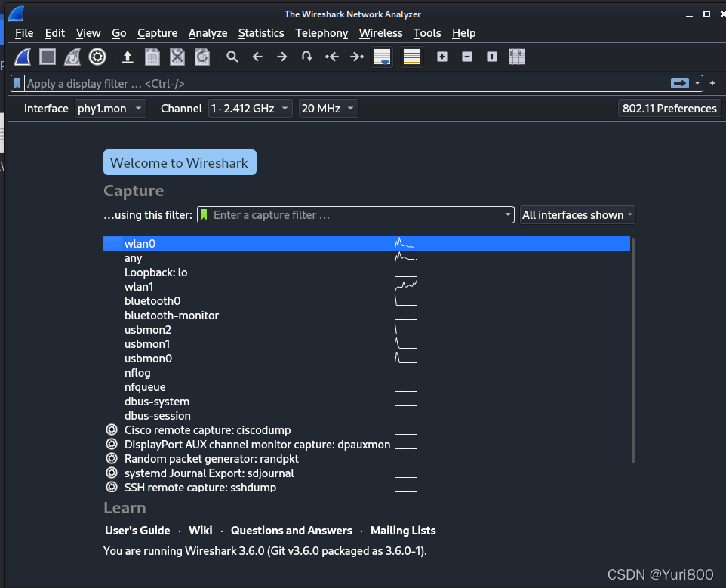This screenshot has width=726, height=588.
Task: Click the Welcome to Wireshark banner
Action: click(180, 162)
